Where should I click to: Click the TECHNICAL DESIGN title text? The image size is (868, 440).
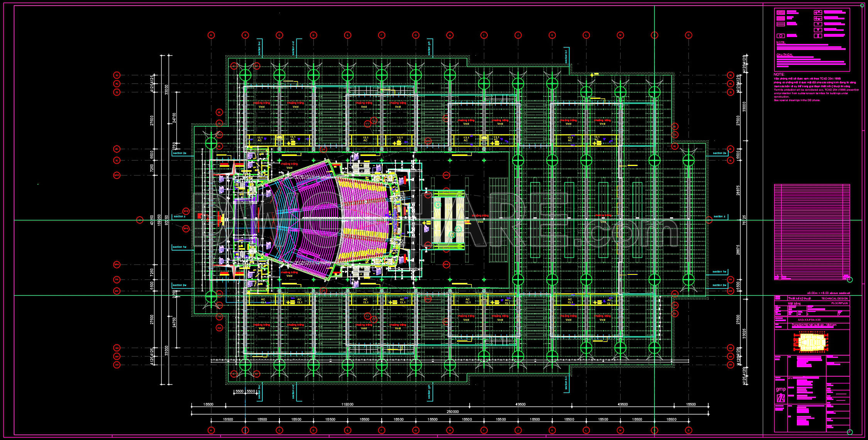834,298
